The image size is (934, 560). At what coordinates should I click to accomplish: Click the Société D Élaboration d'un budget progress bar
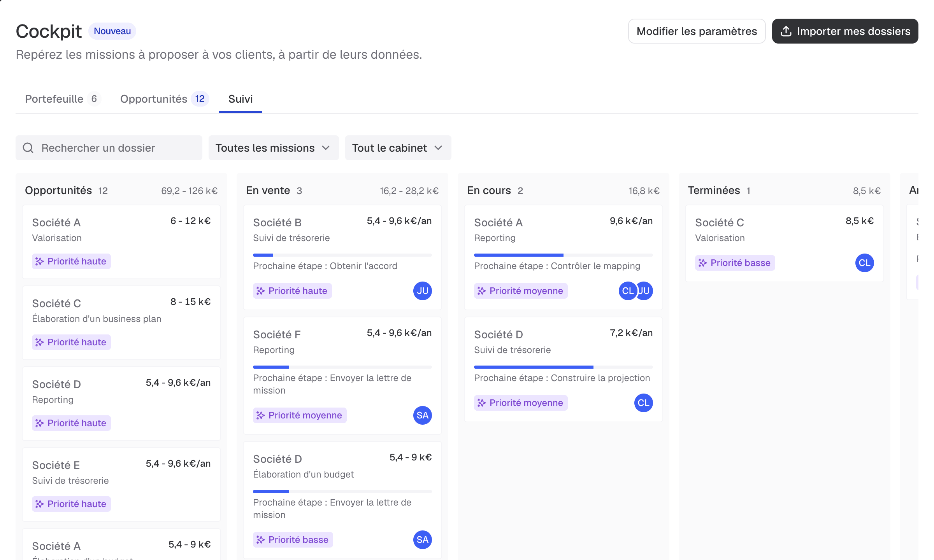tap(342, 492)
